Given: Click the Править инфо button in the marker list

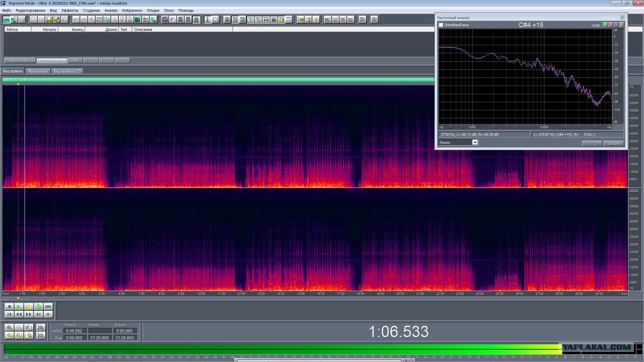Looking at the screenshot, I should click(x=20, y=60).
